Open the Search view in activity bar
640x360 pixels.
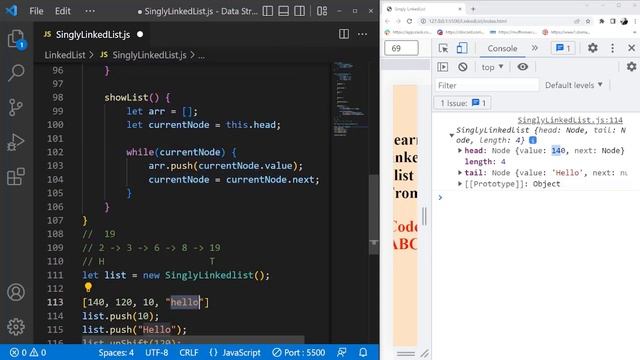pos(16,73)
